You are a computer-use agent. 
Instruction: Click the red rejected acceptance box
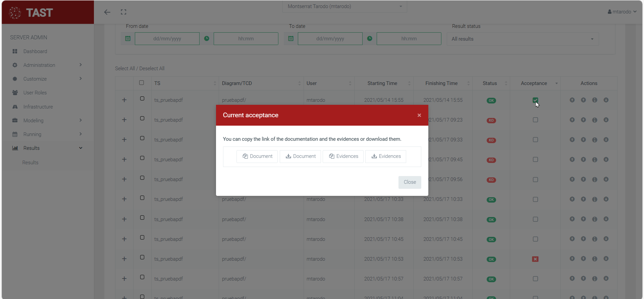(535, 259)
